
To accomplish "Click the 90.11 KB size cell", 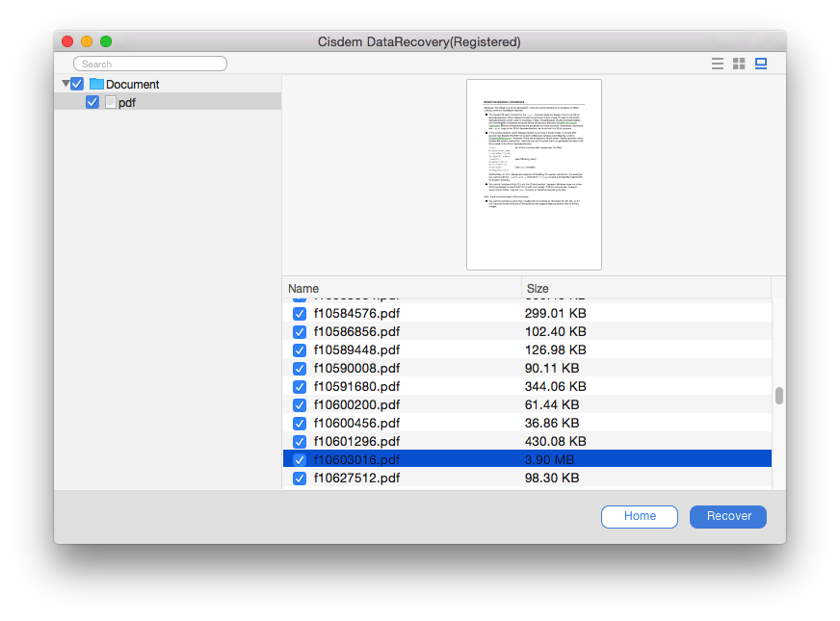I will [x=552, y=369].
